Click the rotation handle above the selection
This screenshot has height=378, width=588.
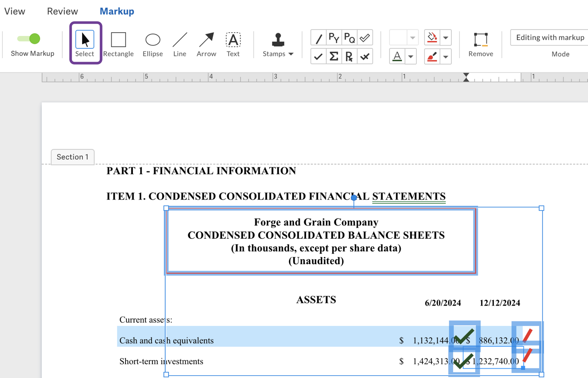pyautogui.click(x=354, y=197)
